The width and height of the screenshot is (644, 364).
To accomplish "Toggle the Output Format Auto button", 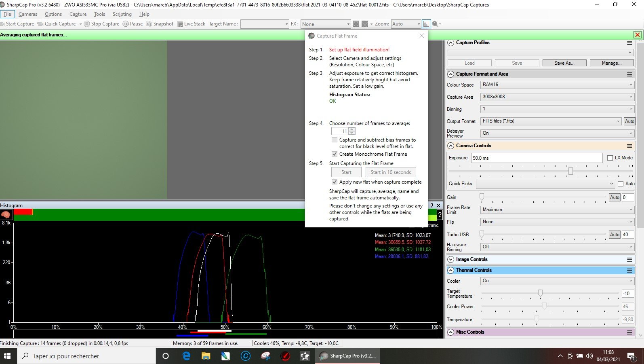I will pyautogui.click(x=629, y=121).
